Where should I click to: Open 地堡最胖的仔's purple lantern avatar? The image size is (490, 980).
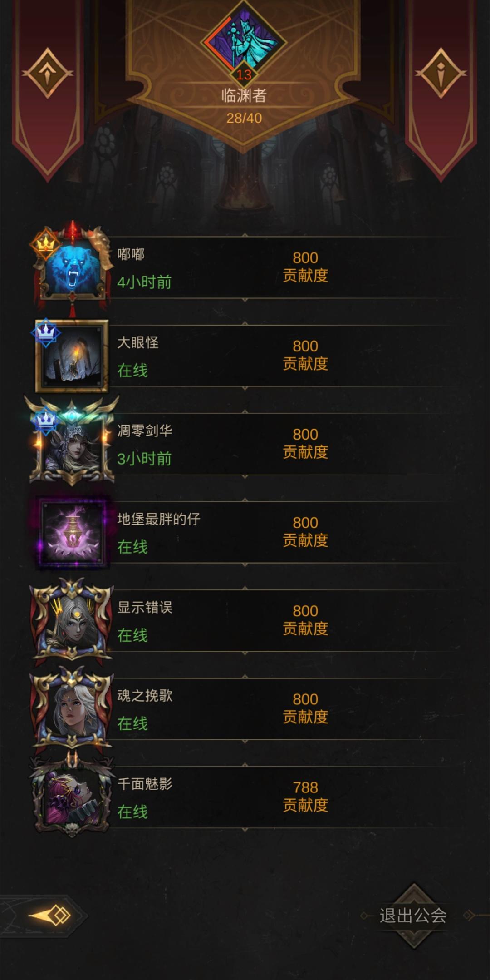click(x=73, y=533)
